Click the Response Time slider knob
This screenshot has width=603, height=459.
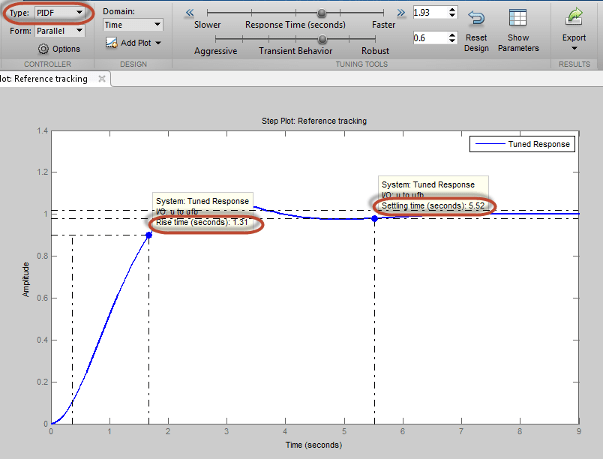321,13
